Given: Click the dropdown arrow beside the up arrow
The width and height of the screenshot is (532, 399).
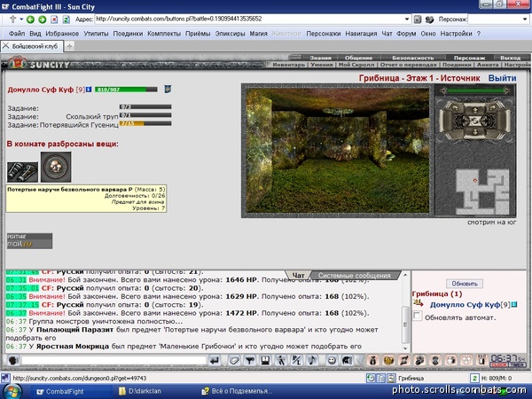Looking at the screenshot, I should pos(21,19).
